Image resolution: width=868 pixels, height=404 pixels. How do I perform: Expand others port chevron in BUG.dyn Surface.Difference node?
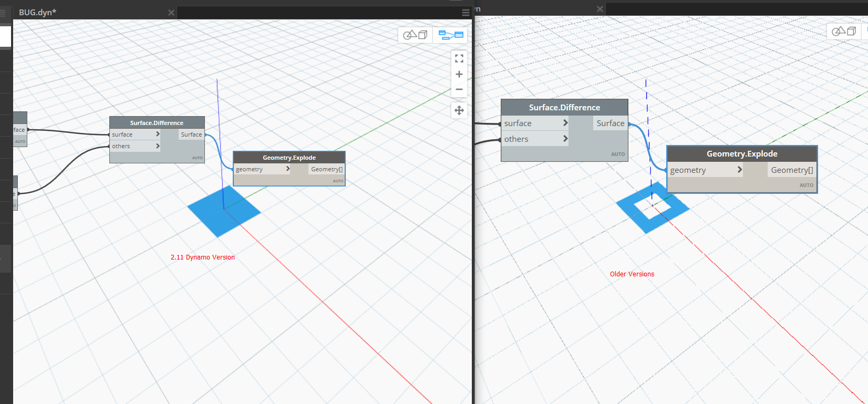tap(157, 146)
